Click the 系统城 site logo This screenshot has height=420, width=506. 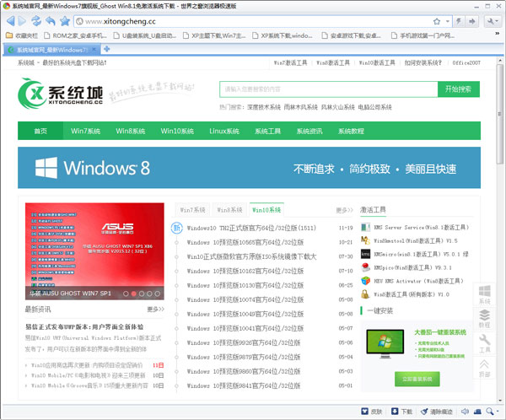click(61, 93)
